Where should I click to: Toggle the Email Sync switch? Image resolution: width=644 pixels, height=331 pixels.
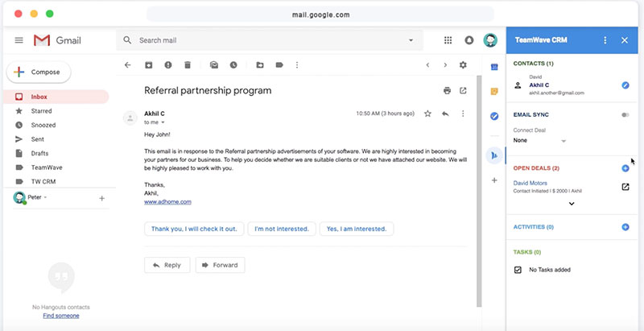(625, 115)
